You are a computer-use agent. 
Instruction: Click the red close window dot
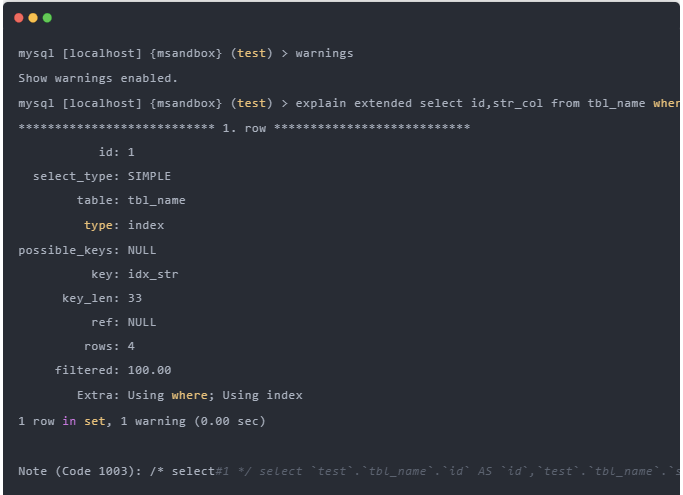pos(19,18)
